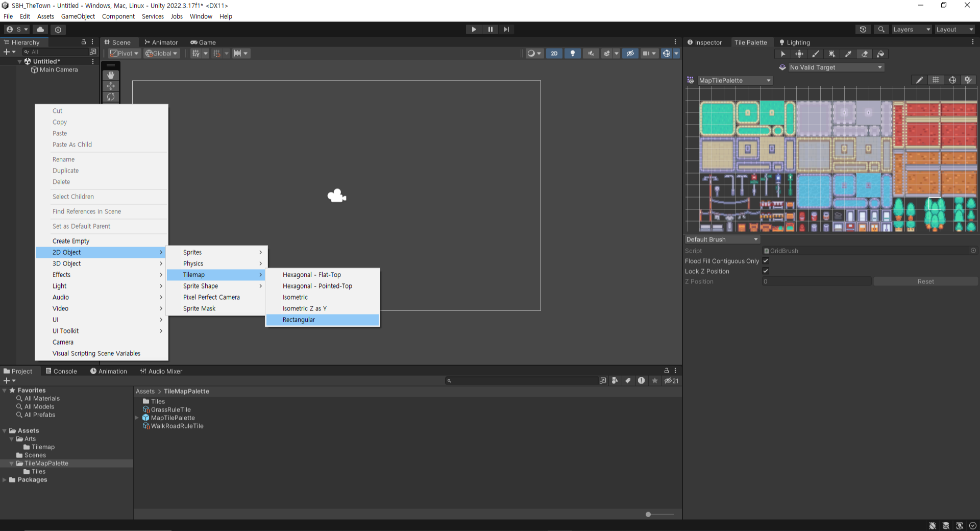This screenshot has height=531, width=980.
Task: Click the Project panel search-by-type icon
Action: pyautogui.click(x=615, y=380)
